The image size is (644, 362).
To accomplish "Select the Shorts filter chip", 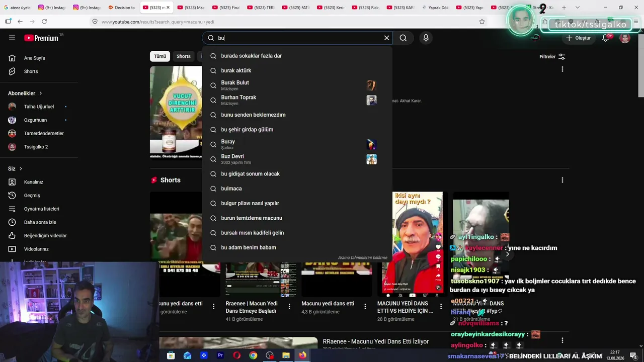I will tap(184, 56).
